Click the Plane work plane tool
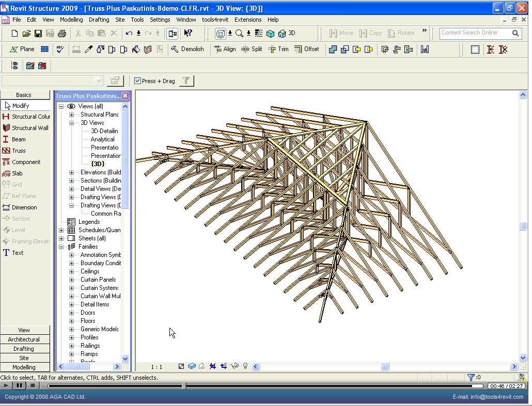Image resolution: width=532 pixels, height=406 pixels. click(22, 49)
